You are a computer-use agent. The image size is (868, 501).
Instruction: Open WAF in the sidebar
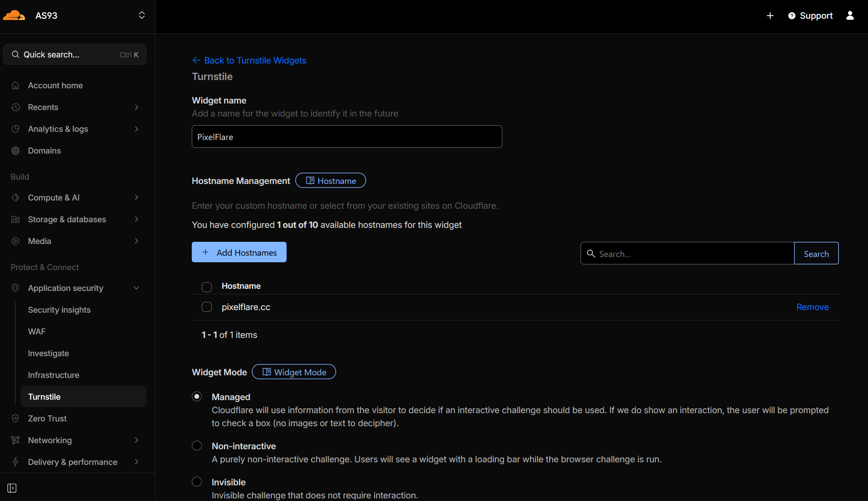click(x=37, y=331)
